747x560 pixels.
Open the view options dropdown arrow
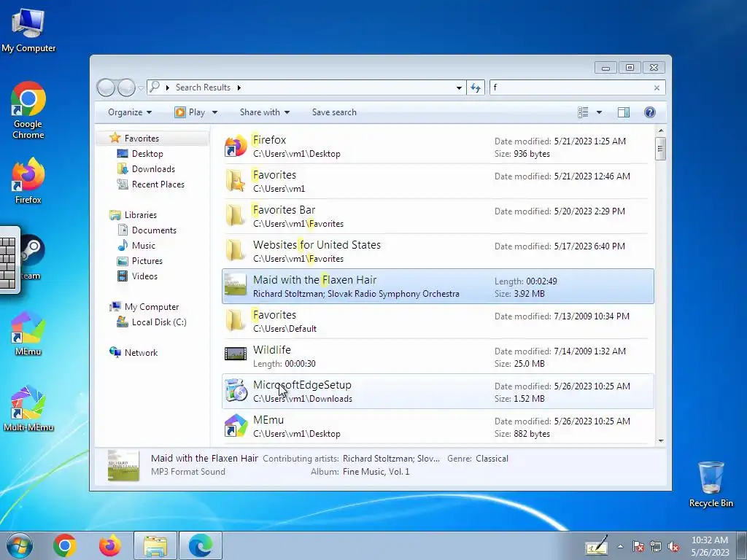pyautogui.click(x=599, y=112)
